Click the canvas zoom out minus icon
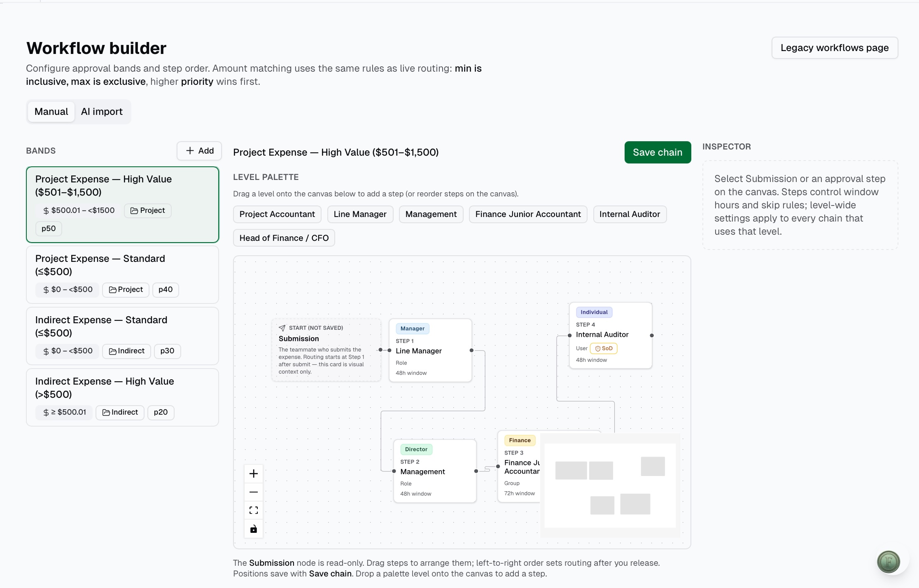This screenshot has height=588, width=919. 254,492
